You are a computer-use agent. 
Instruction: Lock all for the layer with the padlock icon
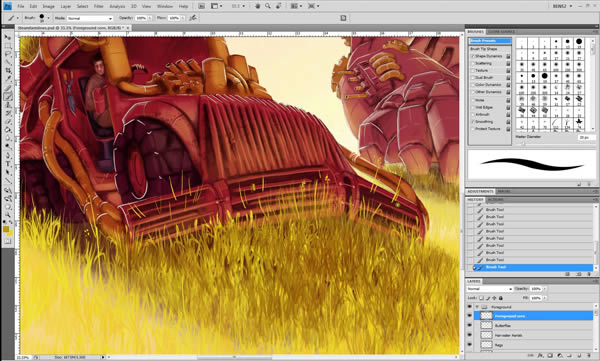(501, 298)
